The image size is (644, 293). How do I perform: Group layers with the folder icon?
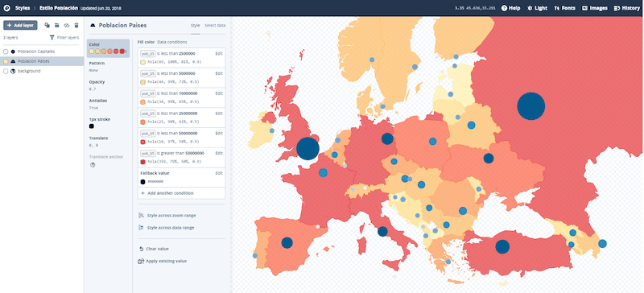coord(56,26)
